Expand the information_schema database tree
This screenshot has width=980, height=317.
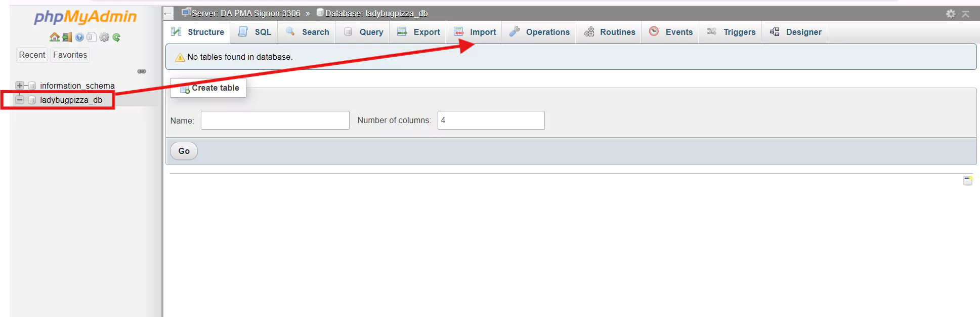(x=19, y=86)
